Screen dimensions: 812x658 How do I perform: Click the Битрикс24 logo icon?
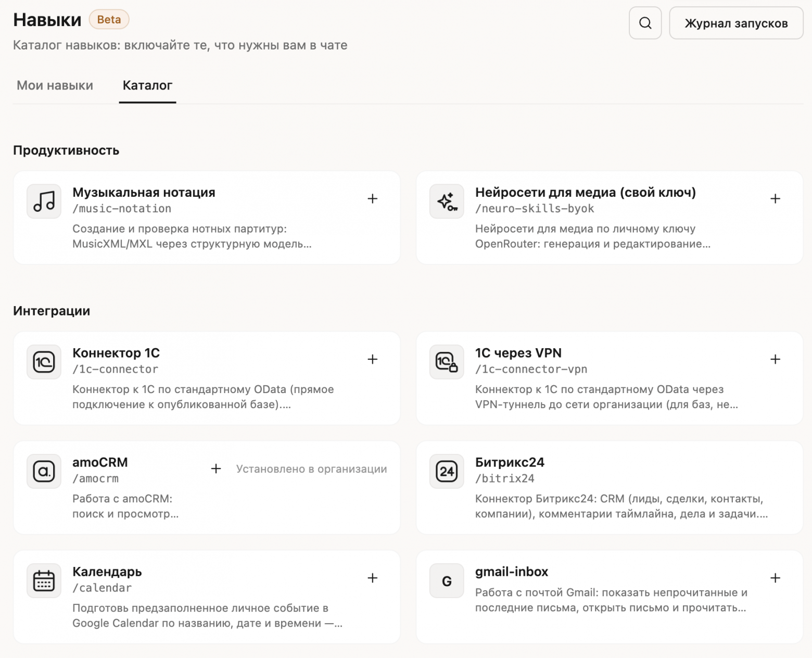[x=447, y=471]
